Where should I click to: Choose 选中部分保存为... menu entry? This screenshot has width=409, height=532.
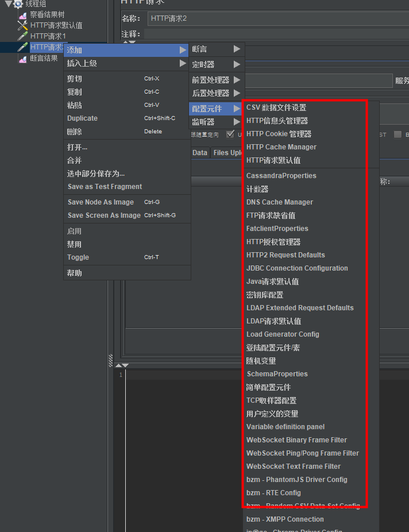127,174
